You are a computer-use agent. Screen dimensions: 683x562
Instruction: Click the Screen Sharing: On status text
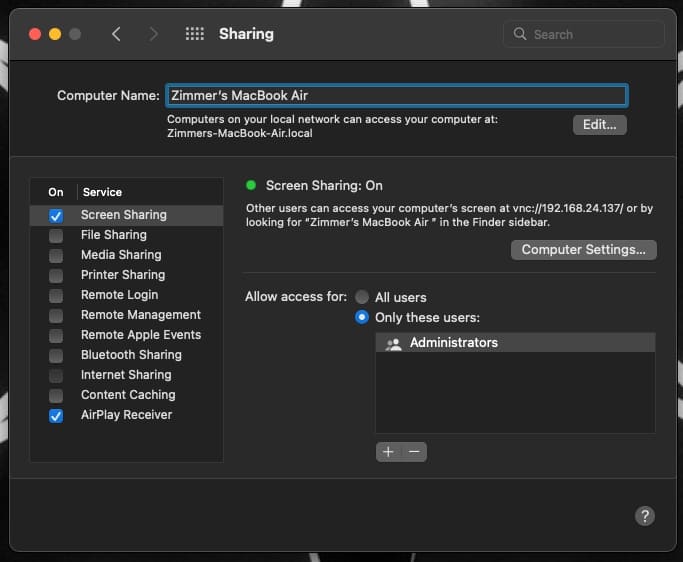(324, 186)
